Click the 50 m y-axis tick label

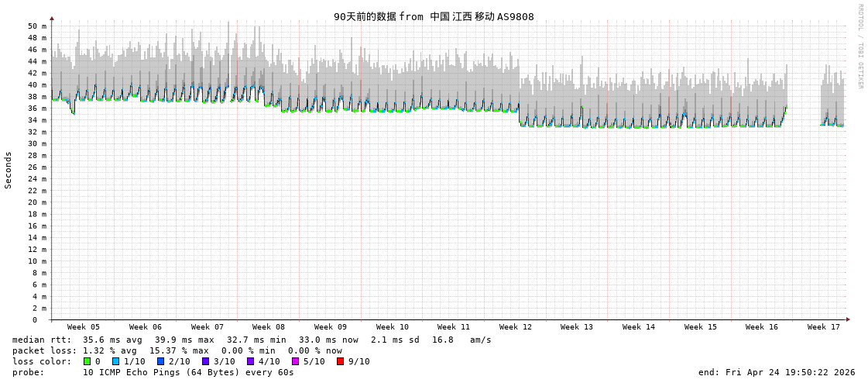click(x=37, y=26)
